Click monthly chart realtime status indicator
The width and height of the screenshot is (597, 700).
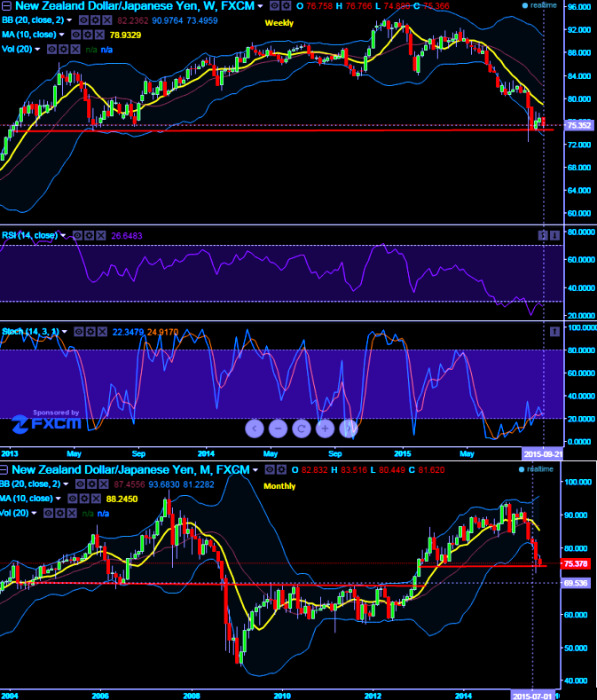pos(537,469)
